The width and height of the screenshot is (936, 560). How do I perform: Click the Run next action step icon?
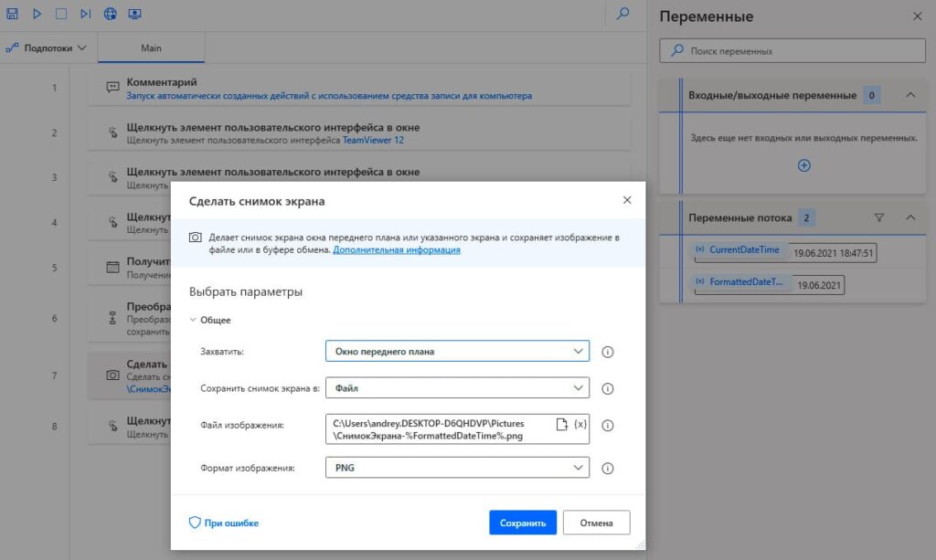coord(85,14)
